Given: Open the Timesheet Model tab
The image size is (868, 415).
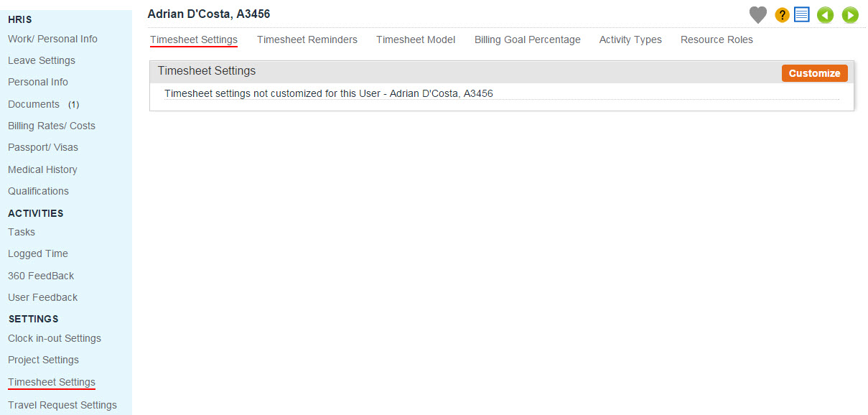Looking at the screenshot, I should click(x=416, y=40).
